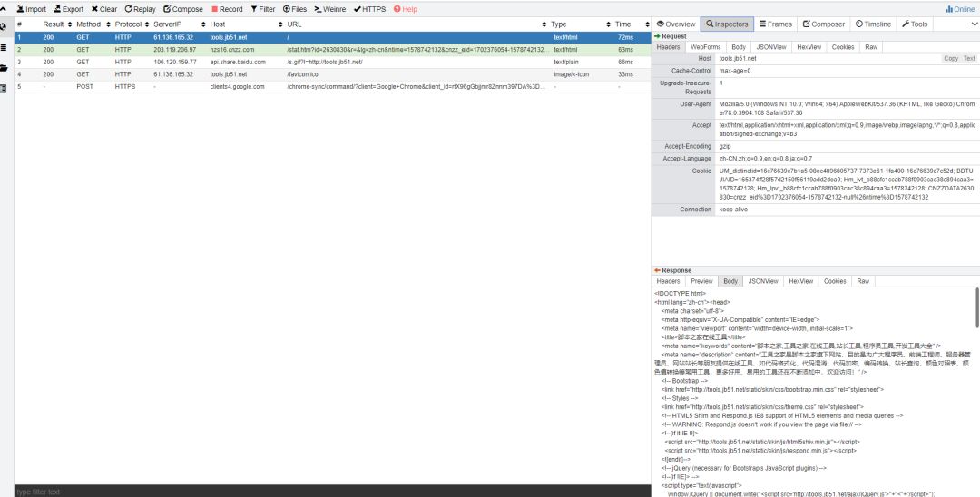Open Response Body sub-tab
Viewport: 980px width, 497px height.
[730, 281]
